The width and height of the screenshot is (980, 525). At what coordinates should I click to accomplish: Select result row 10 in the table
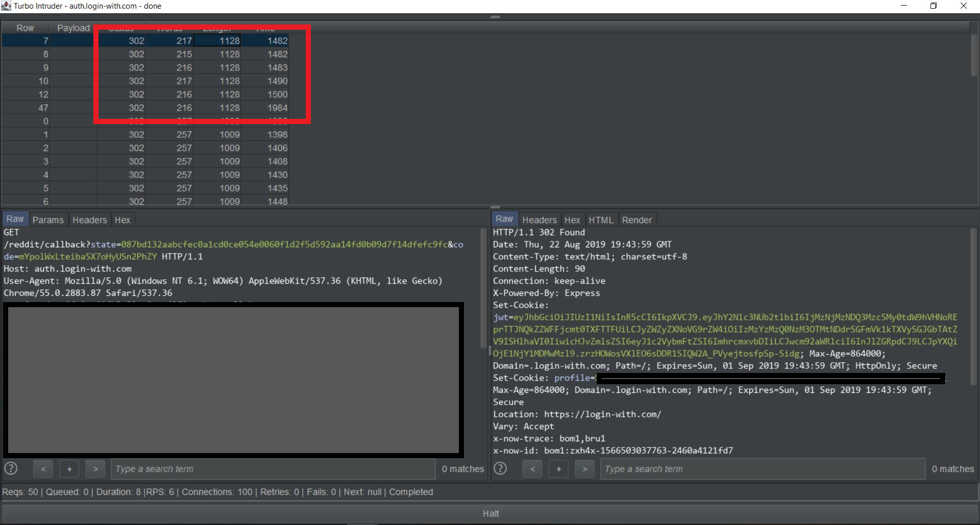tap(145, 81)
